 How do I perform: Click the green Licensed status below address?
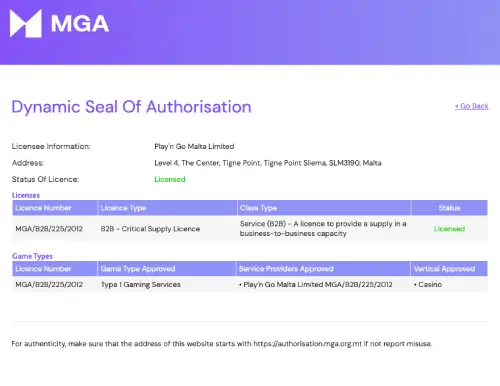click(x=170, y=179)
